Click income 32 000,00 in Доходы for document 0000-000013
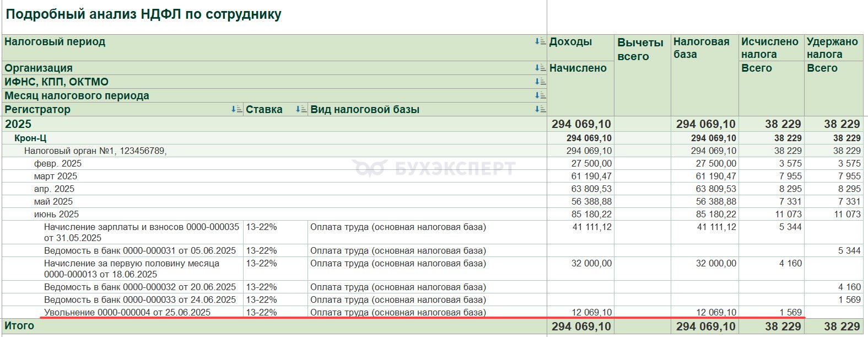 pos(591,263)
